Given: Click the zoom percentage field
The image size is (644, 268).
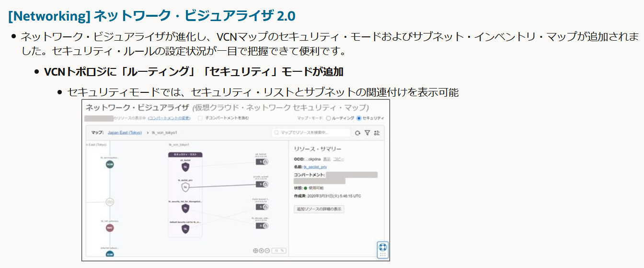Looking at the screenshot, I should [x=279, y=250].
